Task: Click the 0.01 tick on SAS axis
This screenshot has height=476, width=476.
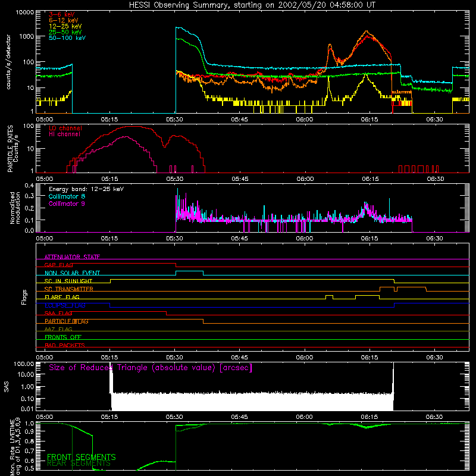Action: click(x=27, y=409)
